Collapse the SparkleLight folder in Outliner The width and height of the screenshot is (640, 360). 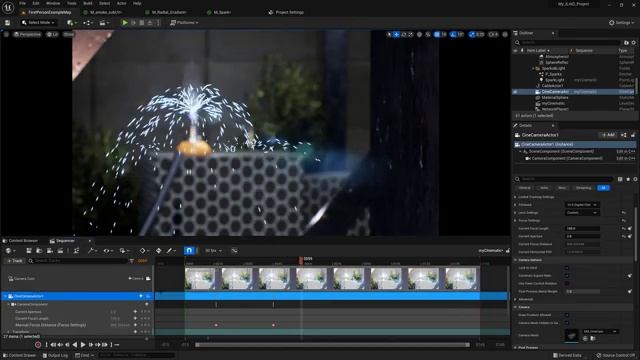533,69
